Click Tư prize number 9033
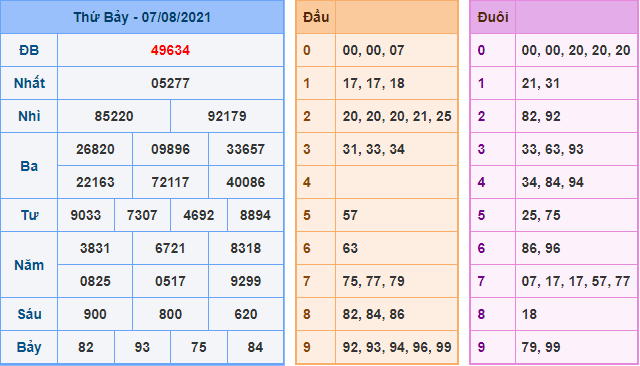Viewport: 640px width, 366px height. 86,215
